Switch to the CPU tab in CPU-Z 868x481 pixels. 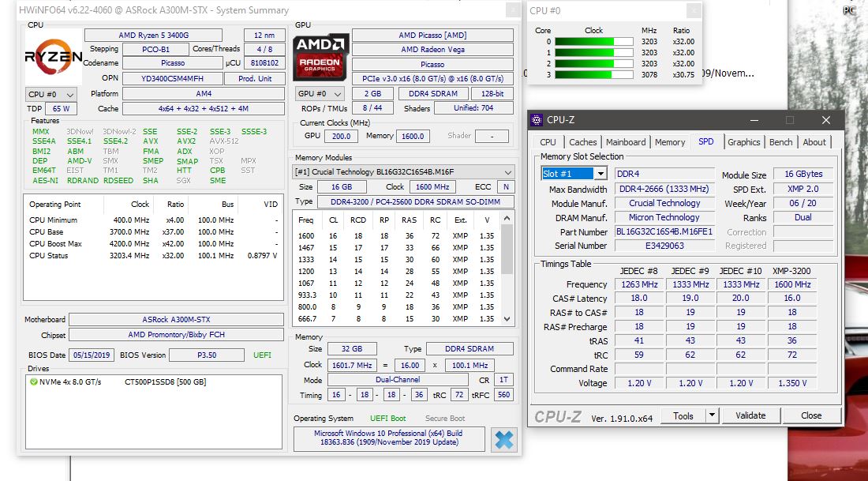(x=548, y=142)
